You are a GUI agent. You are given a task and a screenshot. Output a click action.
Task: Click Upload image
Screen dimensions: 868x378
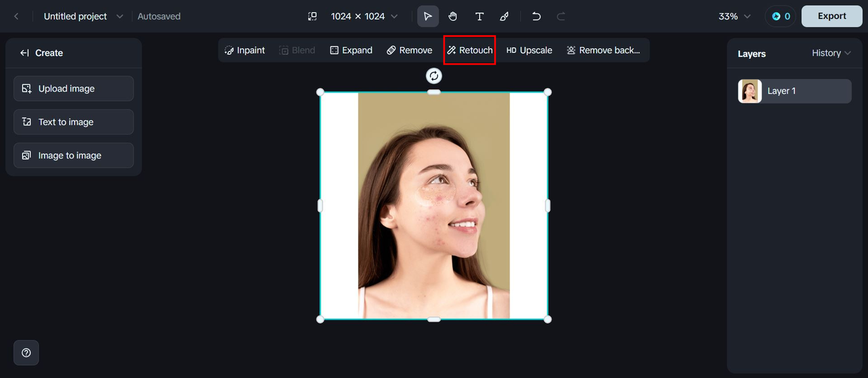73,89
